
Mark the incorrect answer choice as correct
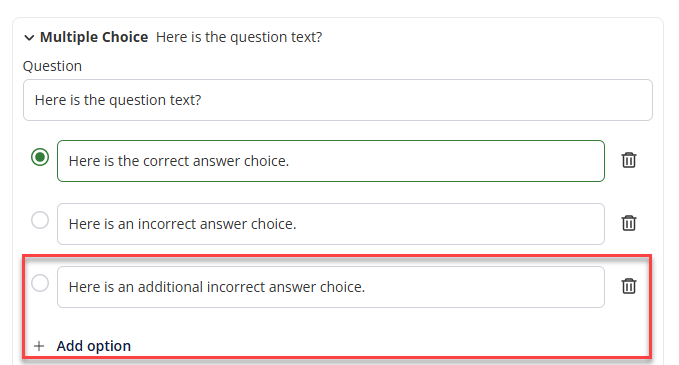pos(40,220)
